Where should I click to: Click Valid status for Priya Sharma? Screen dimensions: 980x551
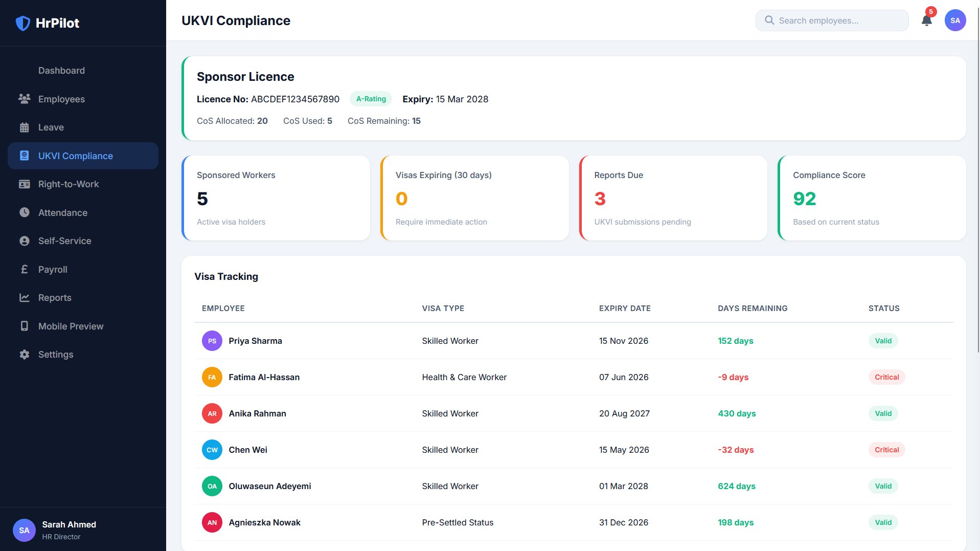(883, 341)
